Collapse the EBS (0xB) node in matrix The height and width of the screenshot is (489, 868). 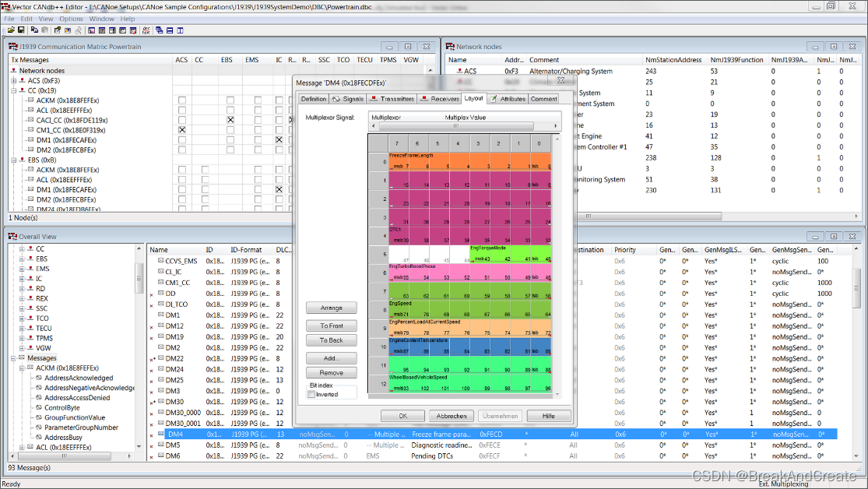14,160
